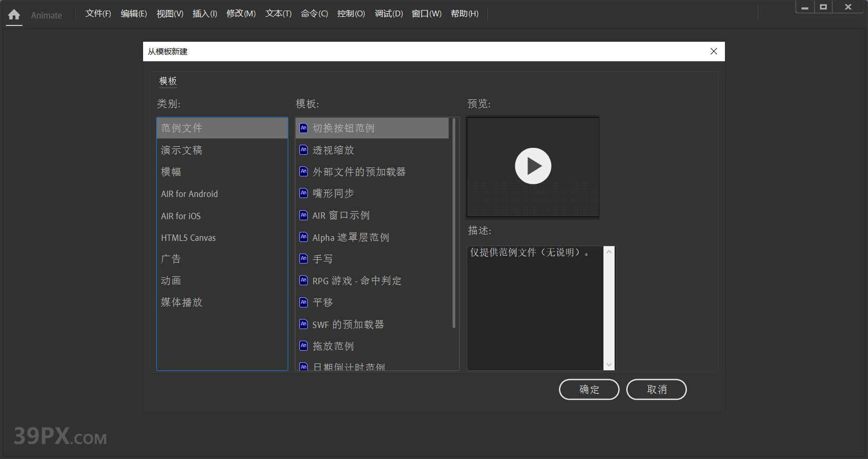Screen dimensions: 868x459
Task: Open the 文件(F) menu
Action: coord(98,14)
